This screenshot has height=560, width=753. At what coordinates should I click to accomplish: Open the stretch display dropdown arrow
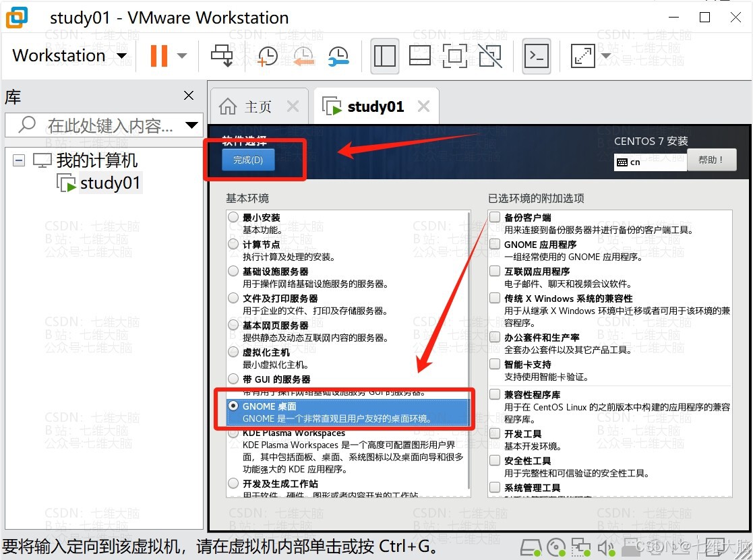tap(605, 56)
